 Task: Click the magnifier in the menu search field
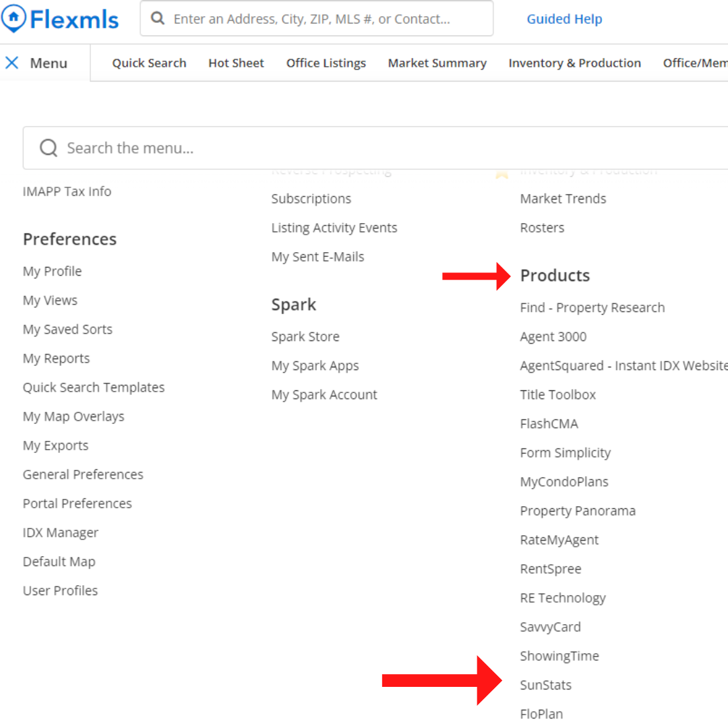(48, 148)
